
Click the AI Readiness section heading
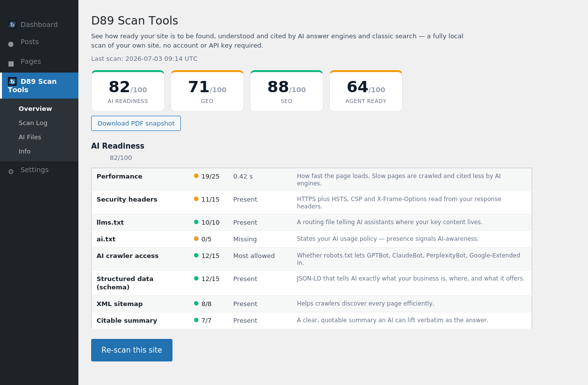click(x=118, y=146)
